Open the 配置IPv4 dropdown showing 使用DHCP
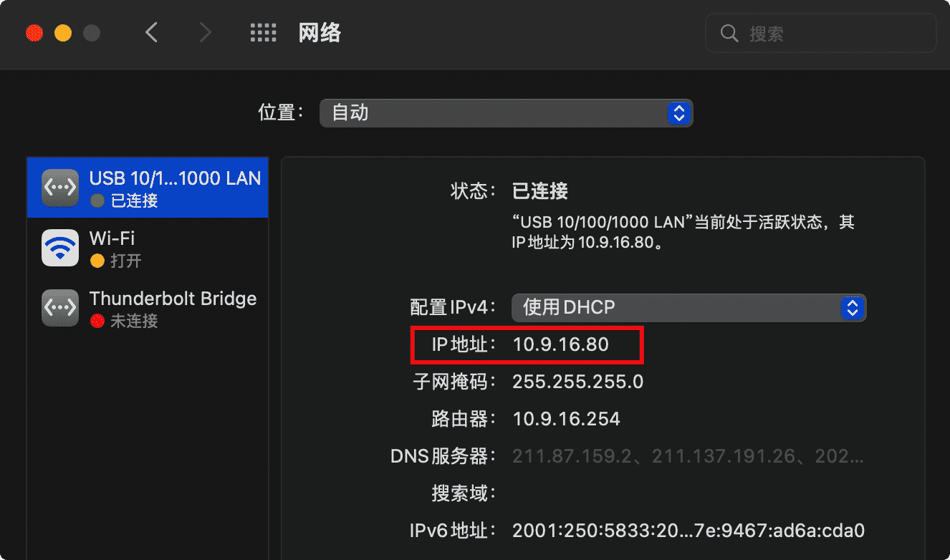The height and width of the screenshot is (560, 950). point(688,307)
